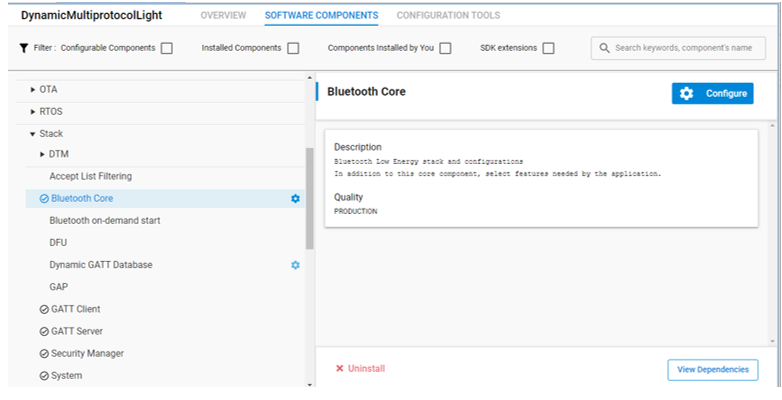Viewport: 782px width, 400px height.
Task: Click the search magnifier icon
Action: (x=604, y=48)
